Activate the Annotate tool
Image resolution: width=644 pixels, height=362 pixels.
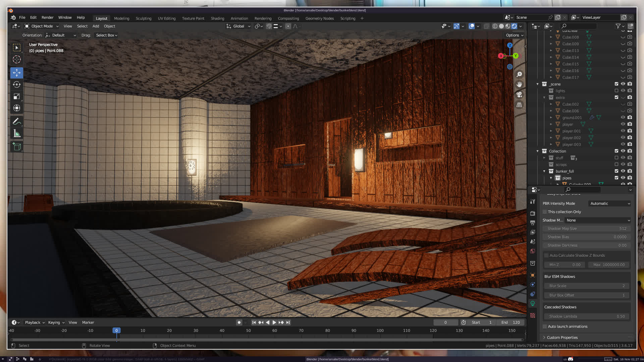point(16,121)
